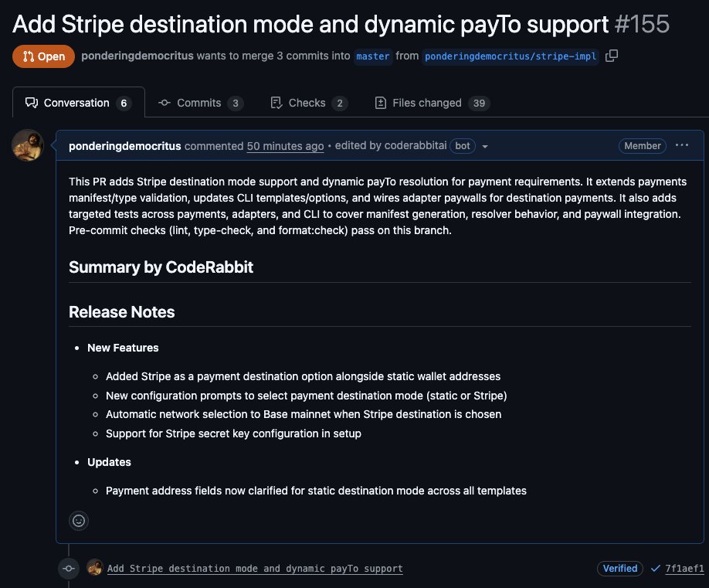Click pull request number #155

642,24
